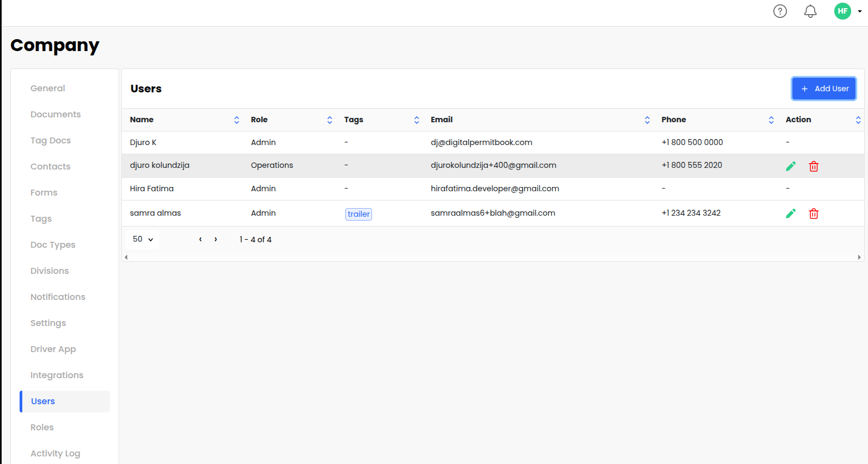Open the 50 rows-per-page dropdown

coord(142,239)
